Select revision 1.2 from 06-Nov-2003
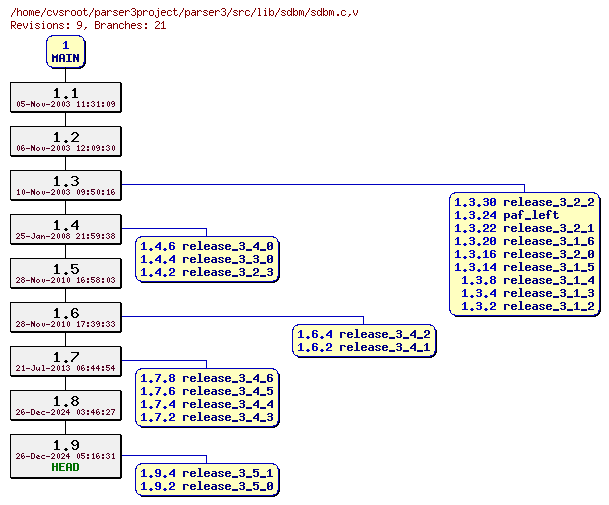609x505 pixels. (x=66, y=141)
